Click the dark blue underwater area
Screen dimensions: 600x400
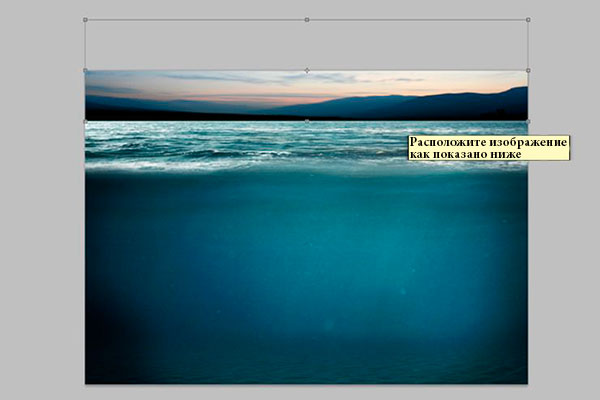point(306,278)
